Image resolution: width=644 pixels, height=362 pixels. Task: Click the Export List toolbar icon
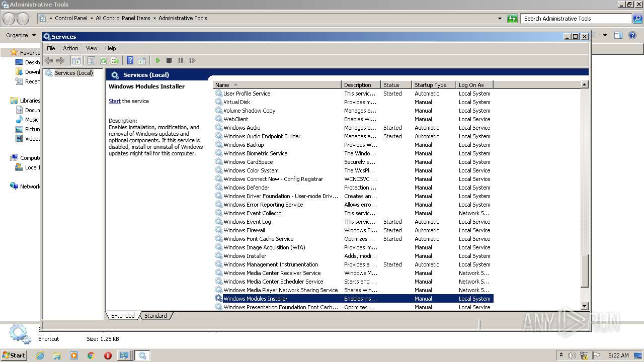[115, 60]
